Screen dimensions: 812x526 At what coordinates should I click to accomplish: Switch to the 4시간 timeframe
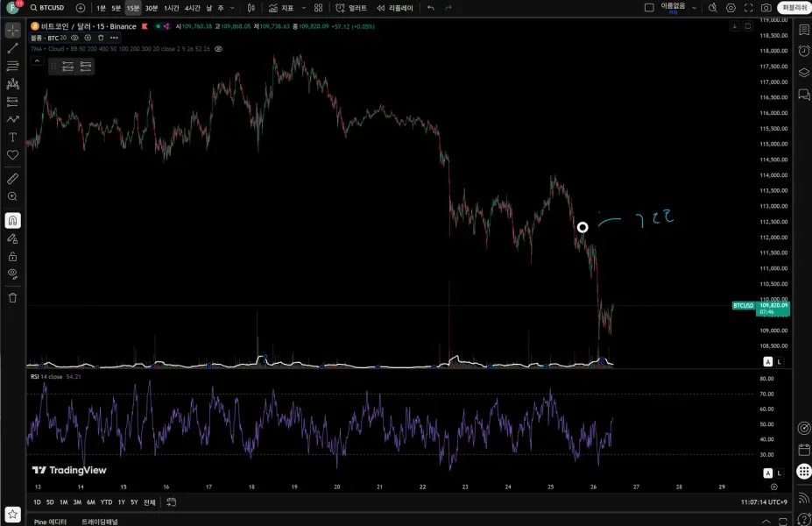click(192, 8)
